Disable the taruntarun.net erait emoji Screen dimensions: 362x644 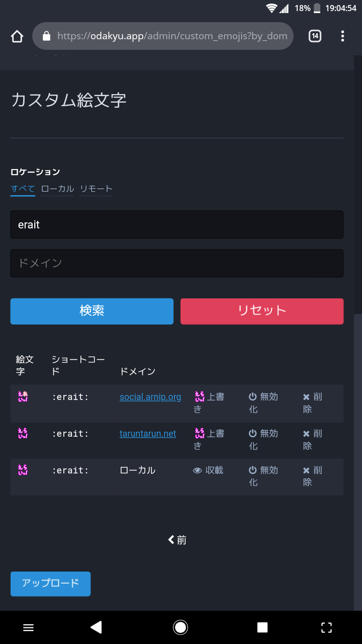click(x=263, y=440)
